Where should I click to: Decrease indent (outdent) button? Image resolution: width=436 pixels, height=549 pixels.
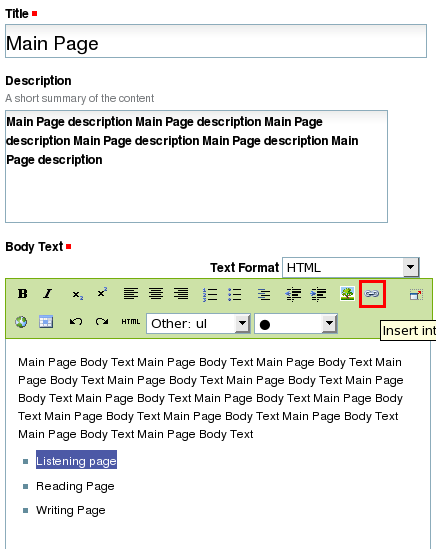(x=293, y=294)
